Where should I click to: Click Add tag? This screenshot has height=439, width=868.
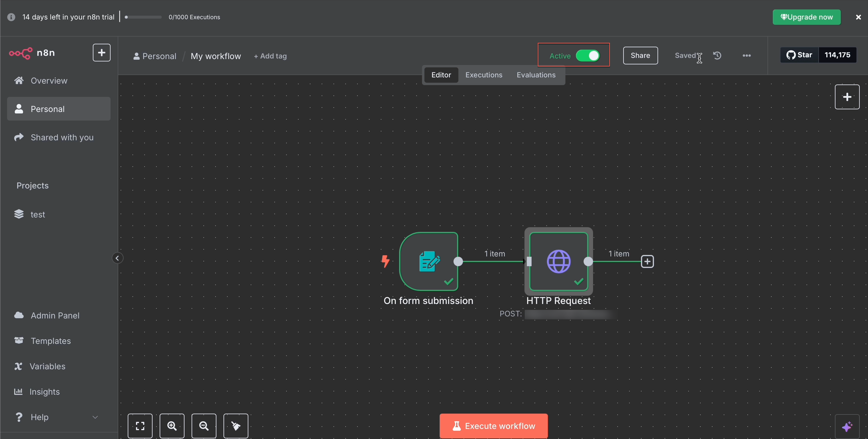pos(270,56)
